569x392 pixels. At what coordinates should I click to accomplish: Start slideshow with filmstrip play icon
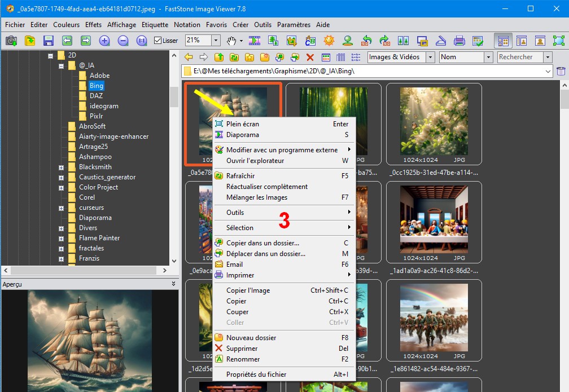point(255,40)
